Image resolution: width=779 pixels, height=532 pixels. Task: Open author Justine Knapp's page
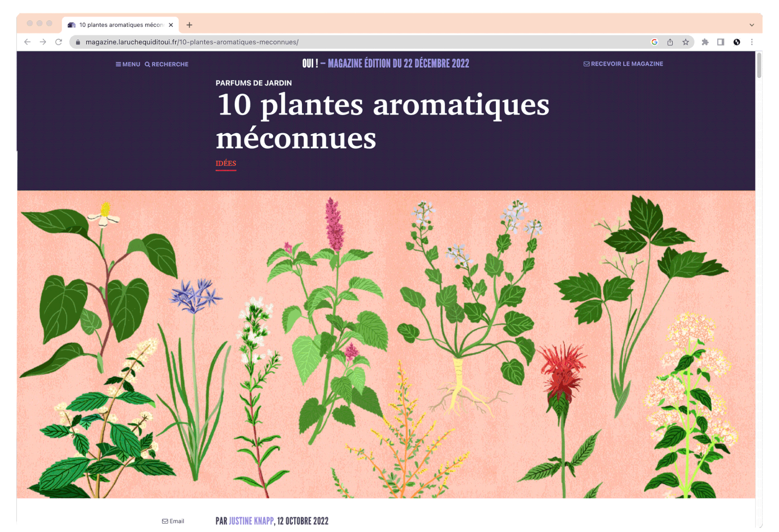[251, 521]
